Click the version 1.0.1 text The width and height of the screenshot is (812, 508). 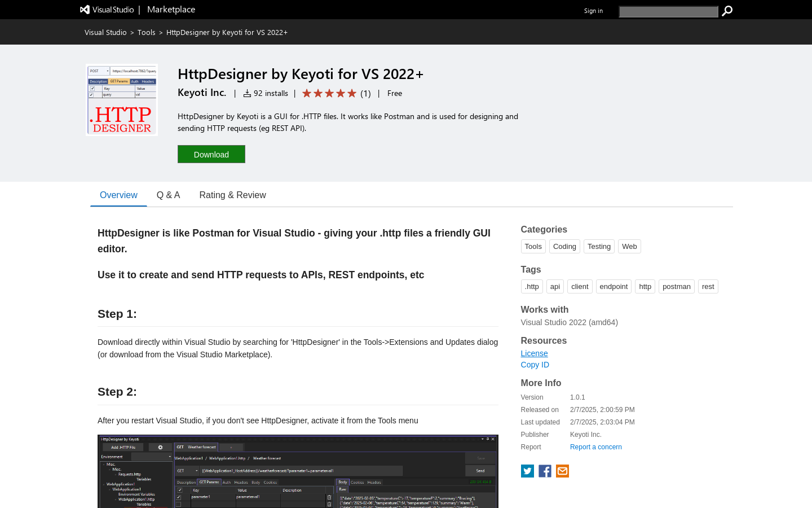pos(577,397)
